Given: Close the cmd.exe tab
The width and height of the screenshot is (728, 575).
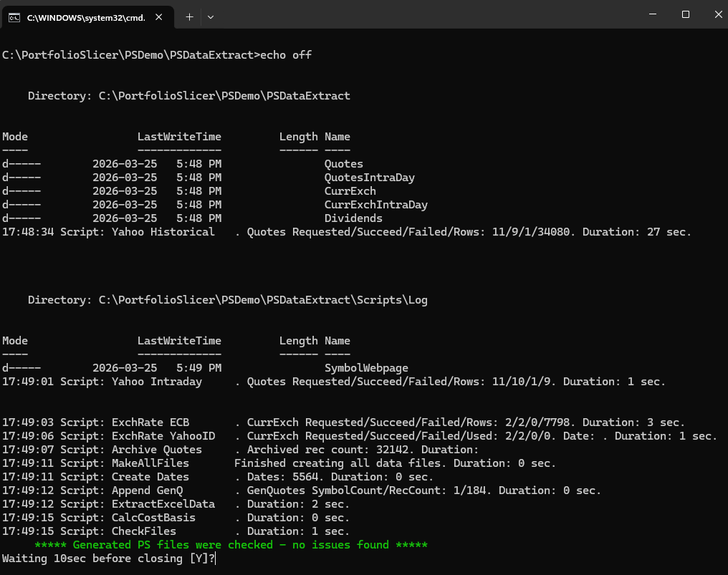Looking at the screenshot, I should [x=161, y=16].
